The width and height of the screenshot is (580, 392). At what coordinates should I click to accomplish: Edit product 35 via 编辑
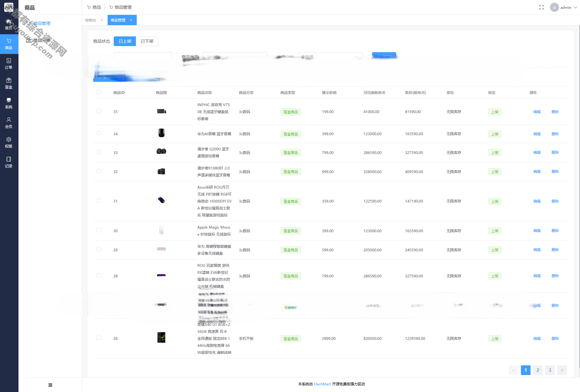[537, 112]
